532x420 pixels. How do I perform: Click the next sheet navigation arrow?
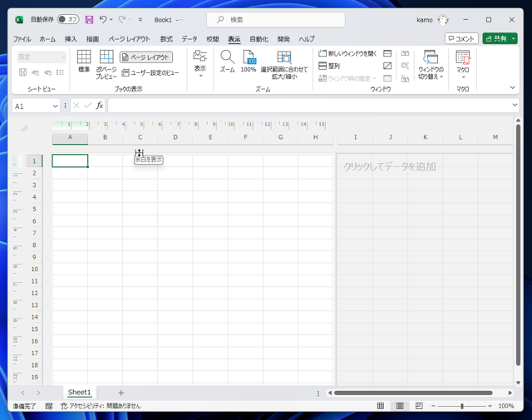click(38, 393)
